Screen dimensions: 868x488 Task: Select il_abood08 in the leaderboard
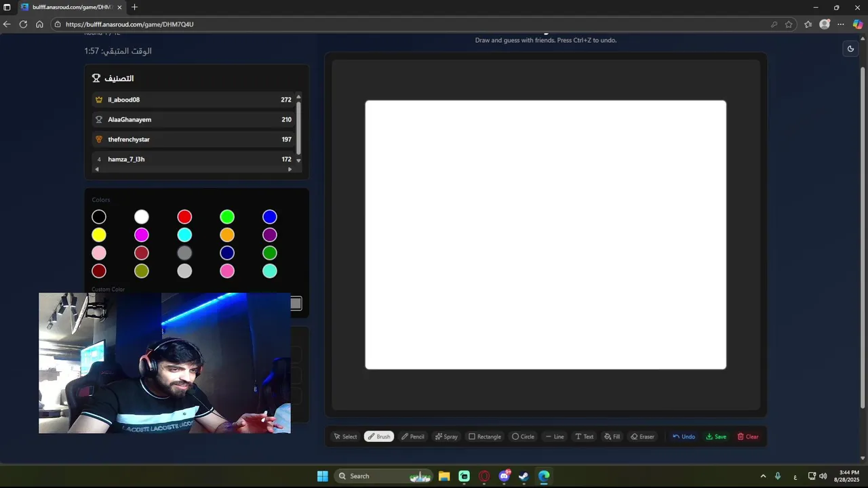193,100
